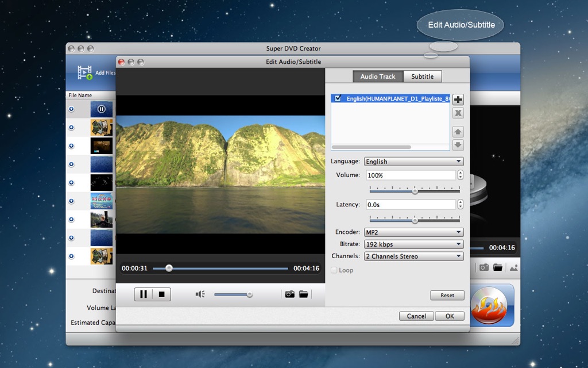This screenshot has width=588, height=368.
Task: Mute the preview using the speaker icon
Action: click(200, 294)
